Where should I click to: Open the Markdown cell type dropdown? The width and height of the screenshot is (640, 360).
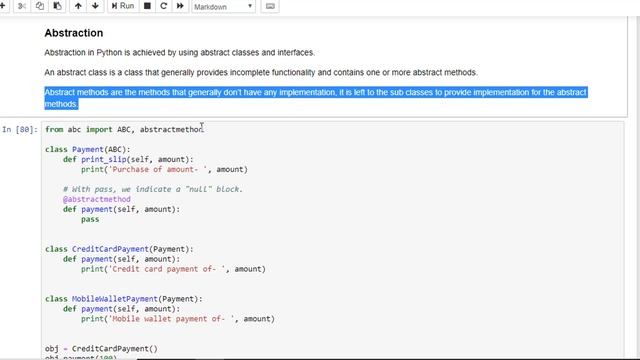click(223, 7)
